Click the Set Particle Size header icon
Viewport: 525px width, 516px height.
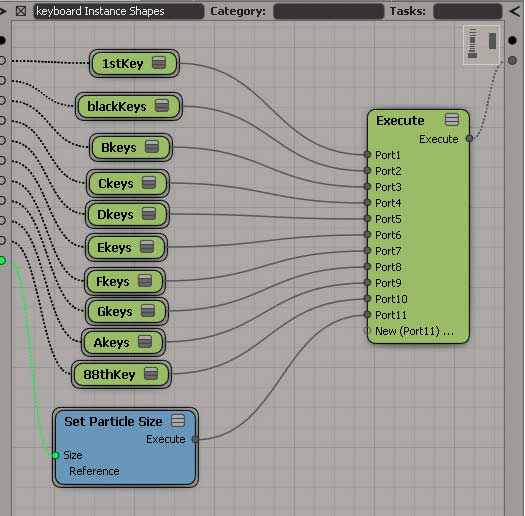(x=178, y=420)
